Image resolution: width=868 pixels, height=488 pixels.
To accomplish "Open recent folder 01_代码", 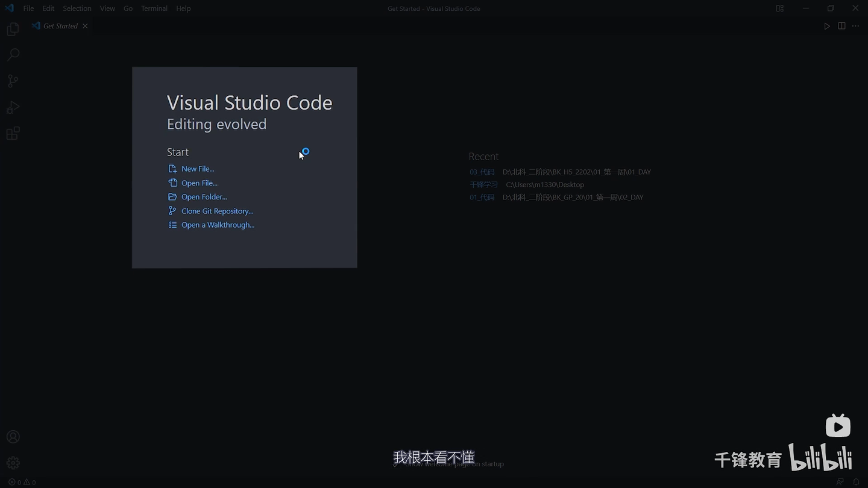I will tap(482, 197).
